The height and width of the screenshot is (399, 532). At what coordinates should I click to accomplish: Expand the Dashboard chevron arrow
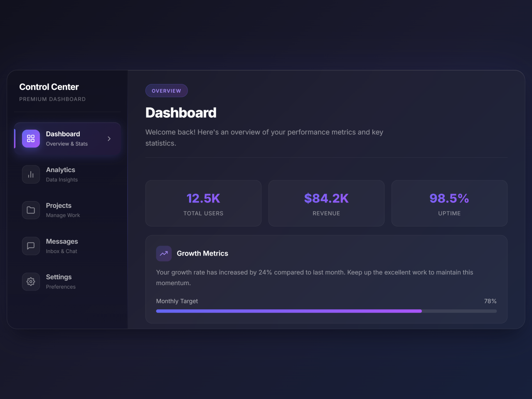pos(109,139)
